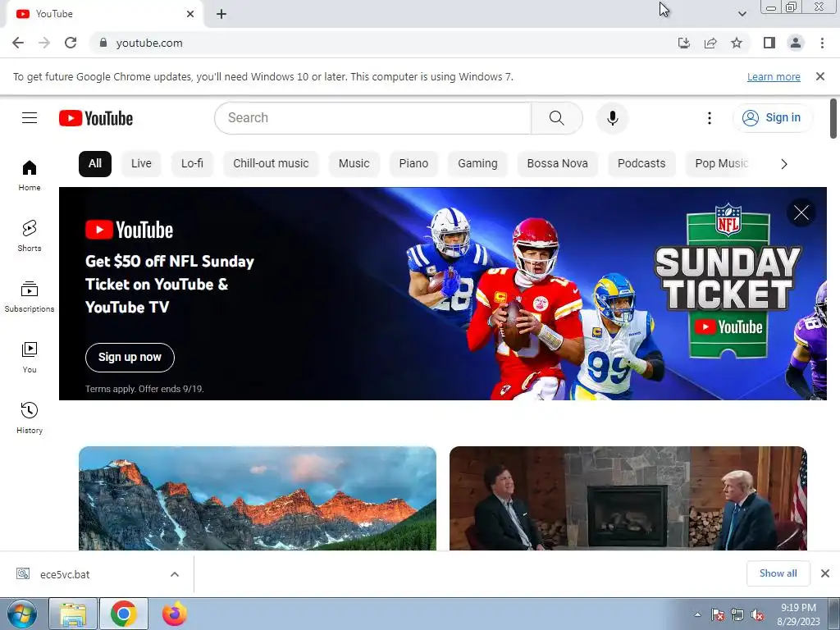Open the YouTube hamburger guide menu
Screen dimensions: 840x630
30,118
